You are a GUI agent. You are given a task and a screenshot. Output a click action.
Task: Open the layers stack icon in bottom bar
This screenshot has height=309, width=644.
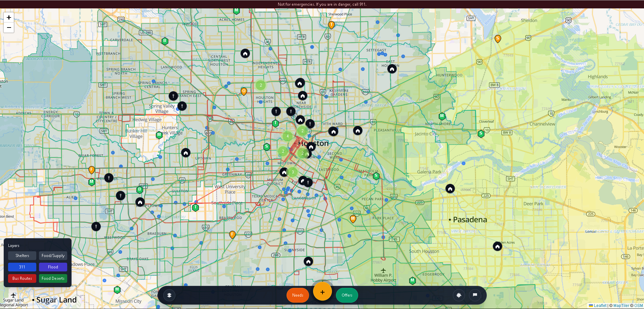click(x=169, y=295)
